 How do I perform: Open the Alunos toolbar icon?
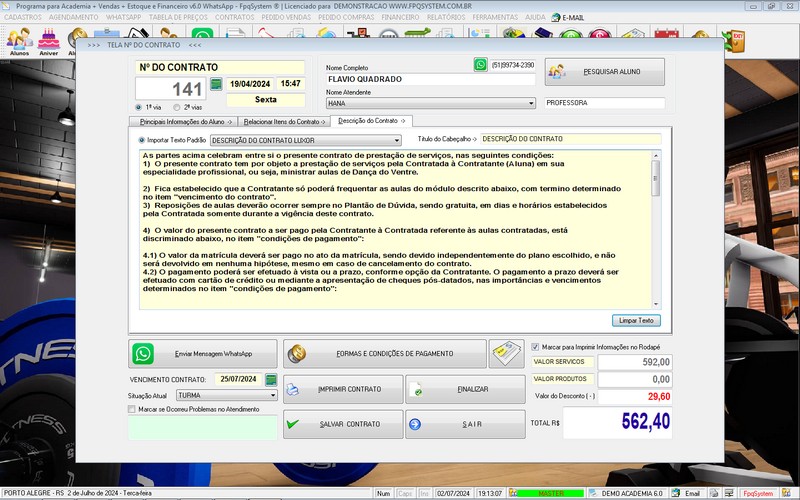[19, 41]
